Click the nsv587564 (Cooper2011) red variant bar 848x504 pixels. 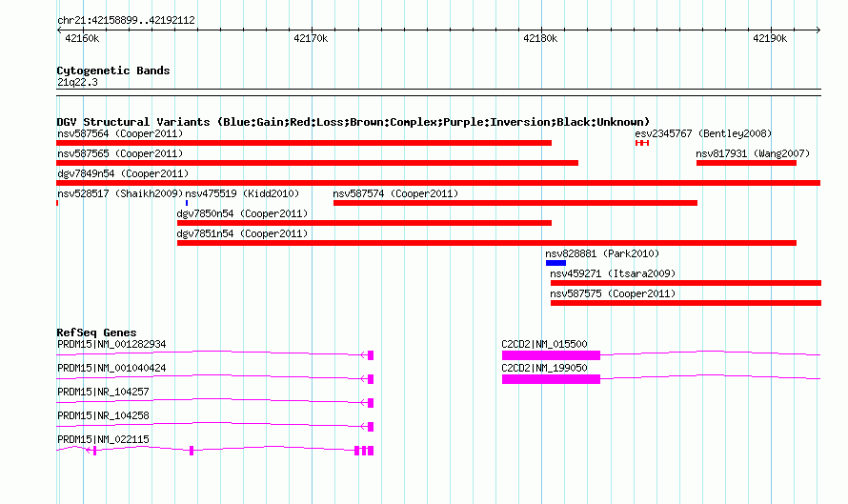304,143
